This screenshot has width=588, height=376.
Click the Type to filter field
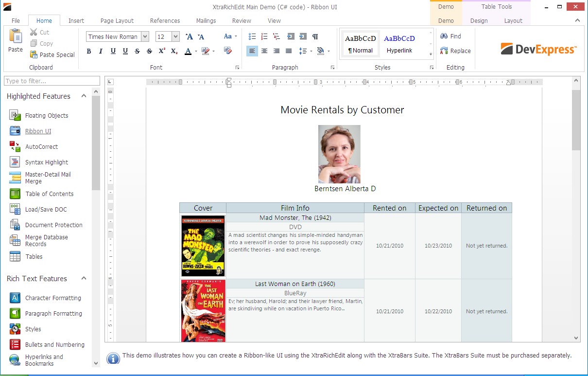click(52, 81)
